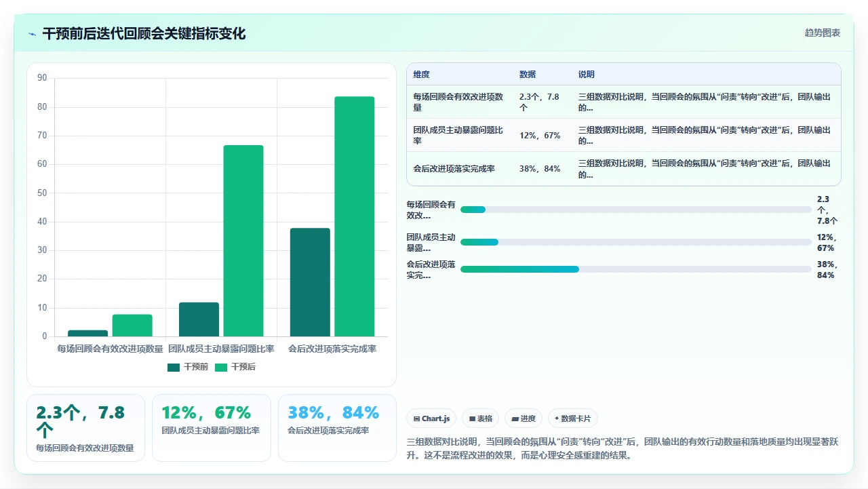The height and width of the screenshot is (489, 868).
Task: Toggle the 干预前 legend swatch
Action: [x=174, y=367]
